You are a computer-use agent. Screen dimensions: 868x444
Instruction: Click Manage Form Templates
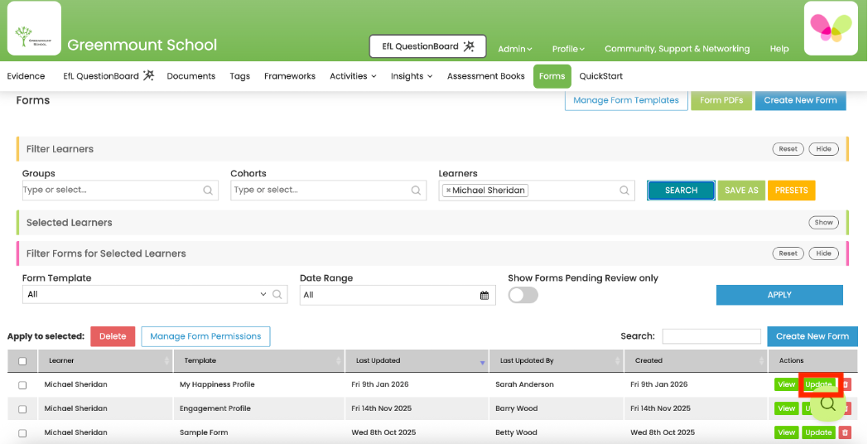pyautogui.click(x=626, y=100)
